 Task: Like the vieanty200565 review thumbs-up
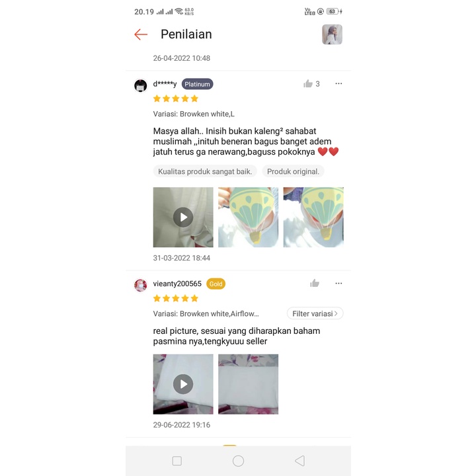[x=315, y=284]
